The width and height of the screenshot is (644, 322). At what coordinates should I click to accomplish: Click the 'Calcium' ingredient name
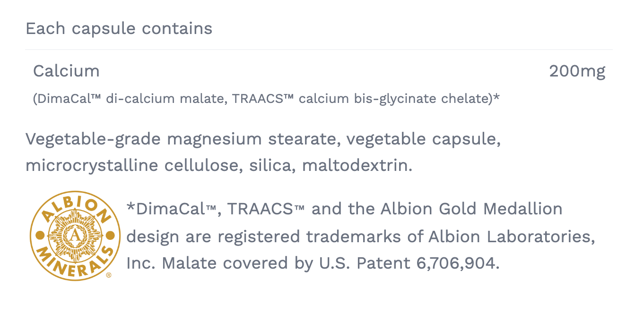point(66,71)
